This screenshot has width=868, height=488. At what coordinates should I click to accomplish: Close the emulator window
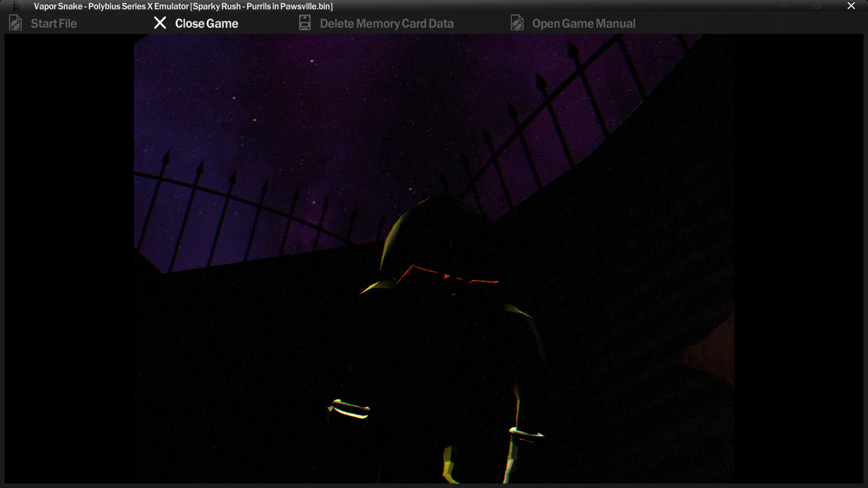(x=851, y=6)
